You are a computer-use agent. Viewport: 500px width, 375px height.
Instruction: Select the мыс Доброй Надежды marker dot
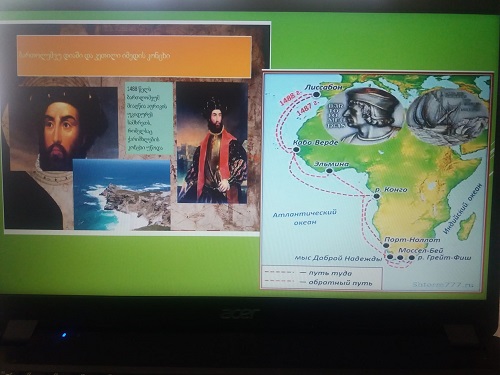pyautogui.click(x=390, y=257)
